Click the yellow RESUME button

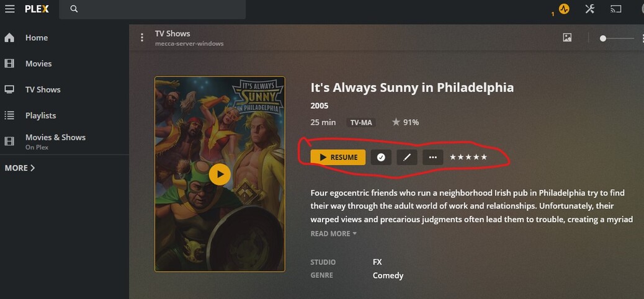(338, 158)
